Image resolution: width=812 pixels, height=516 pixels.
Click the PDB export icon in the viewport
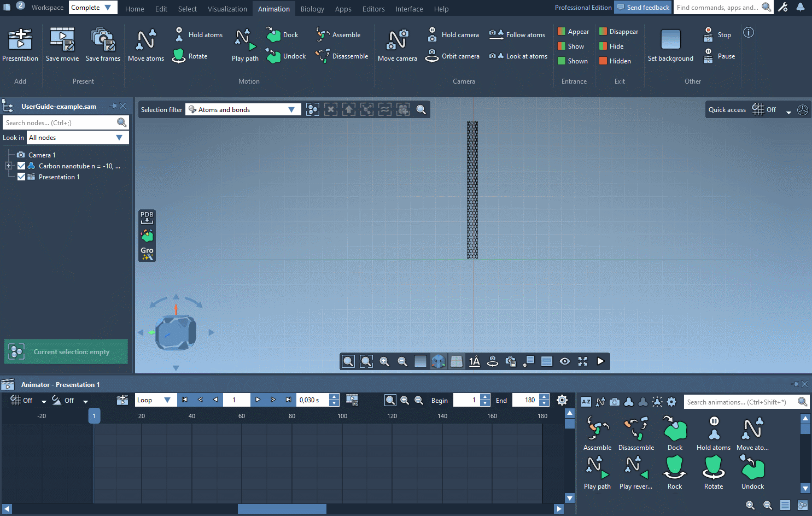point(147,218)
